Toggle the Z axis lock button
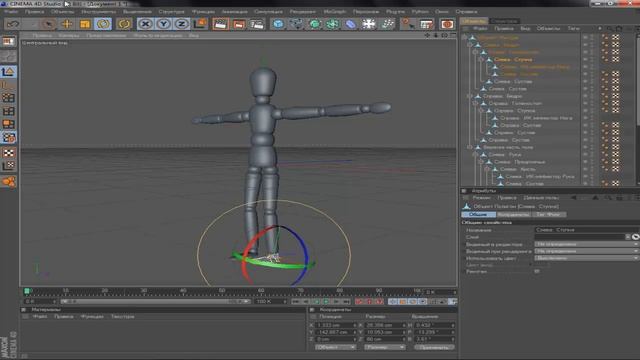640x360 pixels. pos(181,24)
